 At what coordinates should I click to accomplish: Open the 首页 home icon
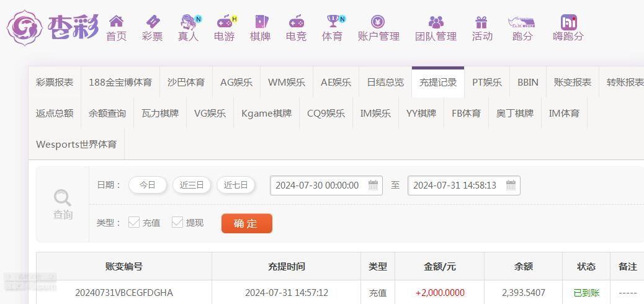(116, 21)
